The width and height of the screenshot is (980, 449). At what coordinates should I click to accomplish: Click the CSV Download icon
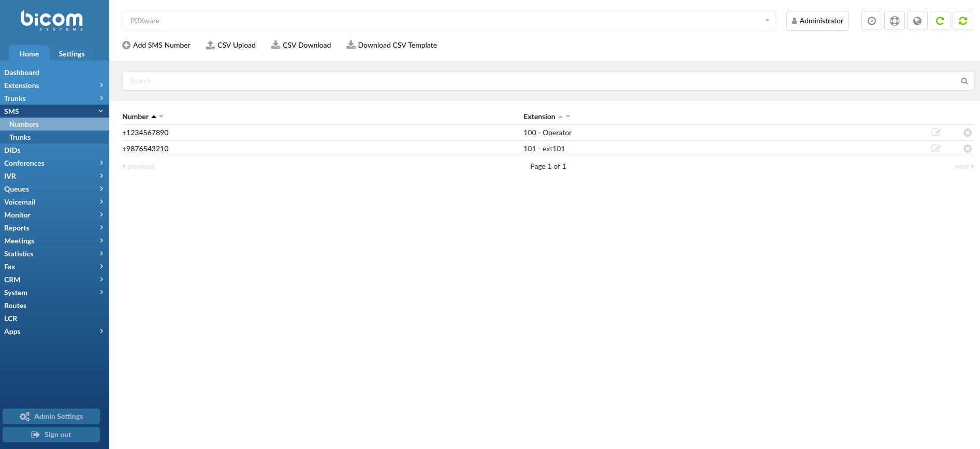[x=275, y=45]
